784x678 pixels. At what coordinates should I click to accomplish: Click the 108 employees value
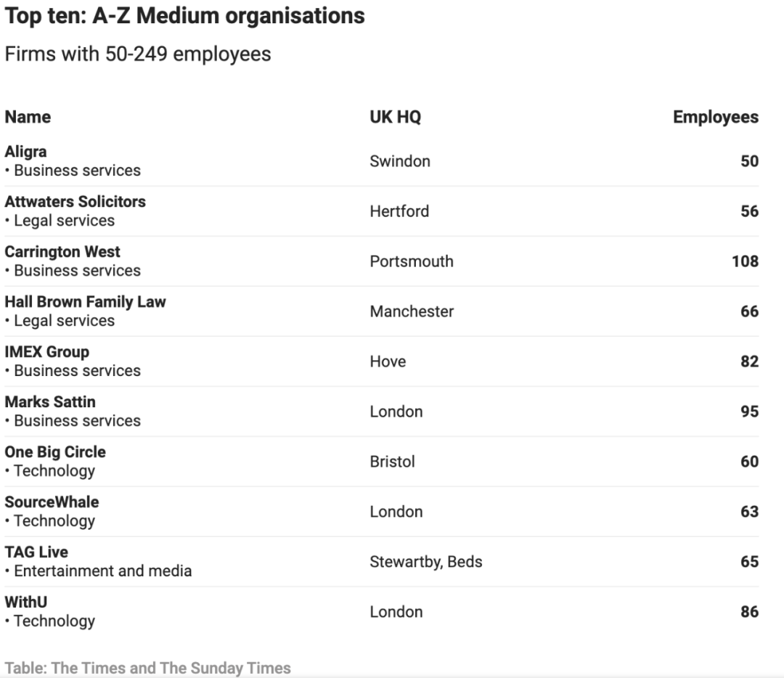click(x=745, y=261)
